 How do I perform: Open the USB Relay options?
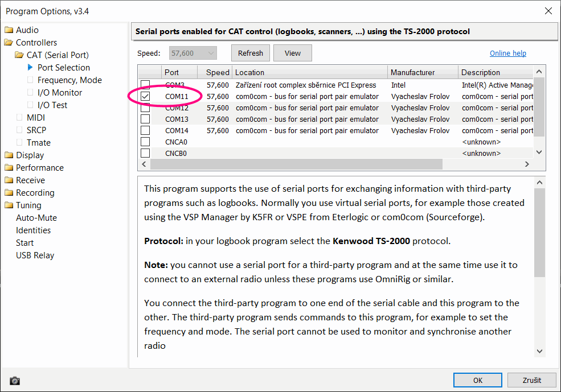pyautogui.click(x=35, y=255)
